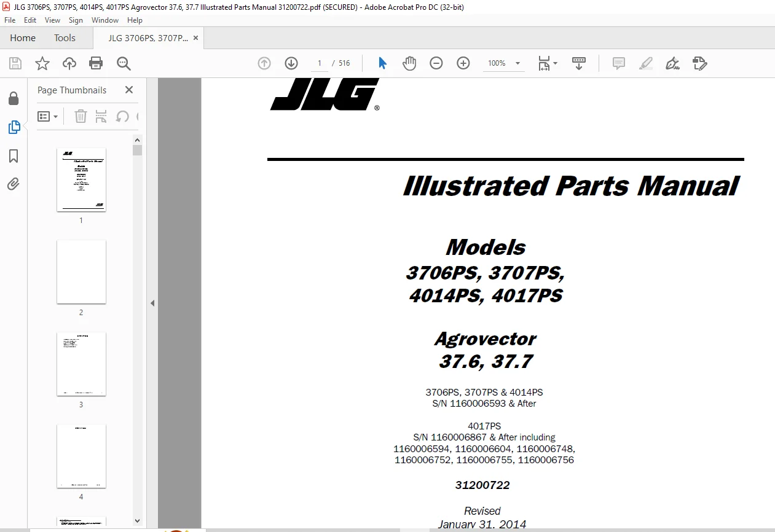775x532 pixels.
Task: Open the Help menu
Action: [135, 20]
